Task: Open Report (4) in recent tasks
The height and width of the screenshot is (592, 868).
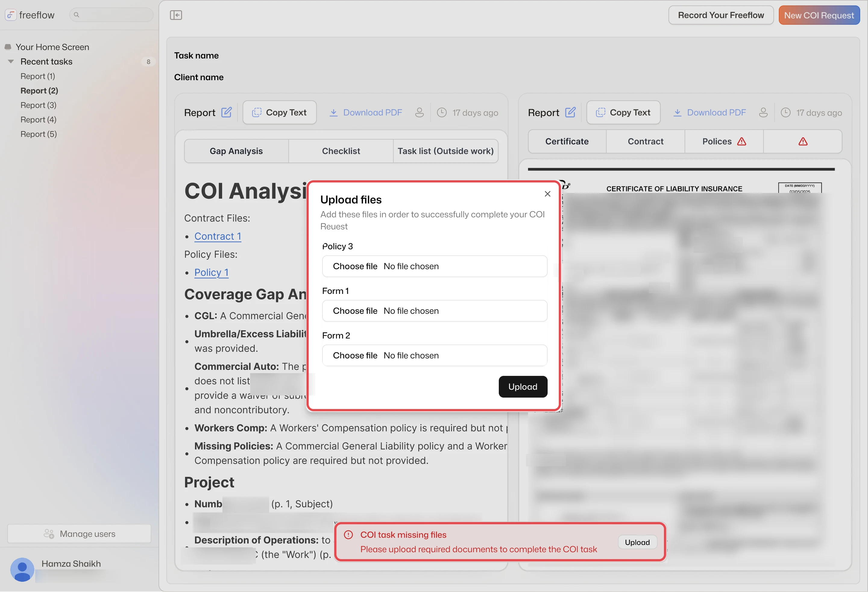Action: pos(39,120)
